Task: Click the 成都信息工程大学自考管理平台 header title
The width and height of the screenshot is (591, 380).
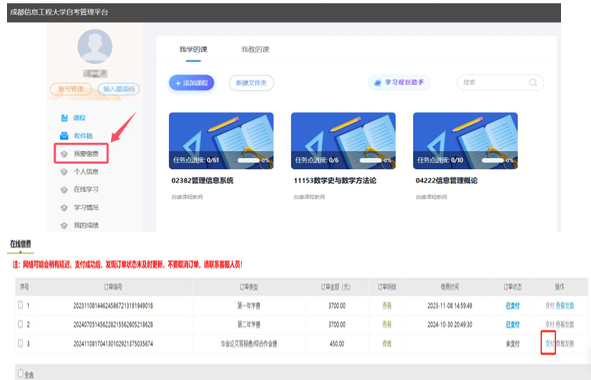Action: pos(59,12)
